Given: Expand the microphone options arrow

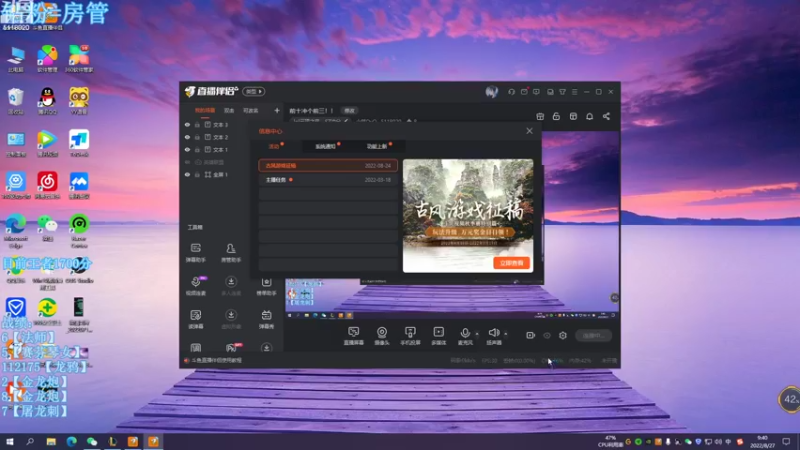Looking at the screenshot, I should coord(477,334).
